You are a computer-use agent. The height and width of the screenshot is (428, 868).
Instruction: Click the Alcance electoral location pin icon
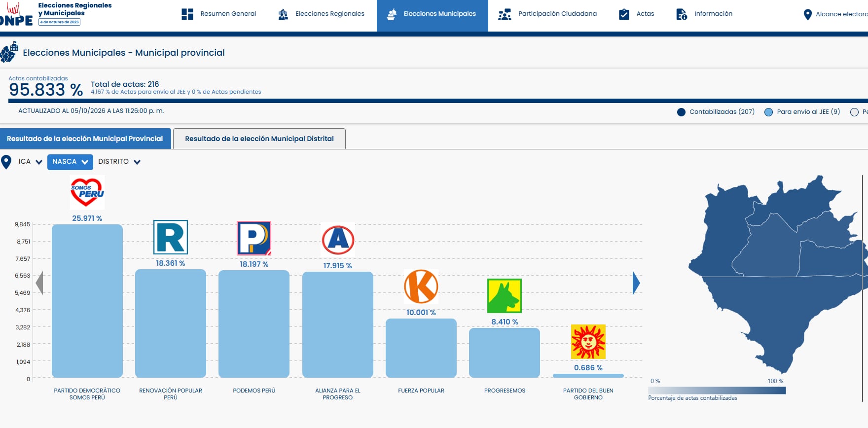click(x=807, y=15)
